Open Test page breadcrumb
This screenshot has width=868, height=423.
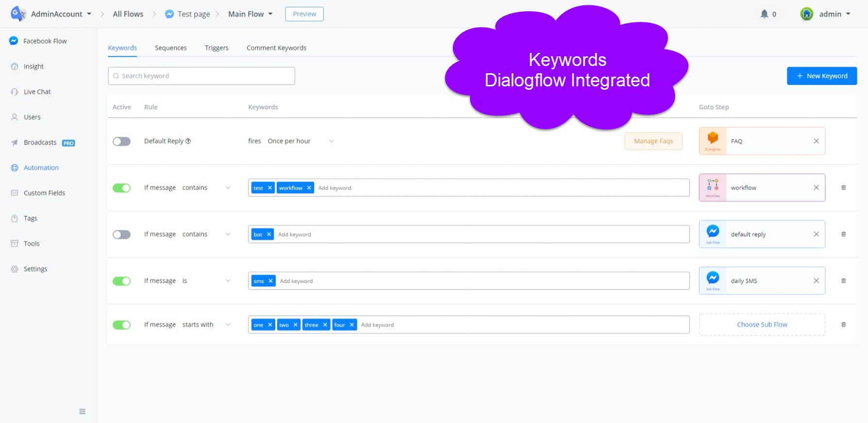[188, 14]
